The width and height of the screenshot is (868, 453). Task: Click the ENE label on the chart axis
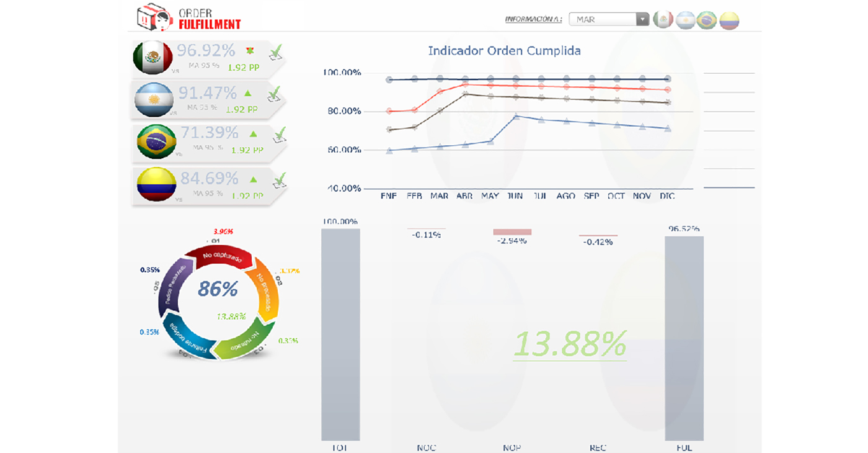389,196
